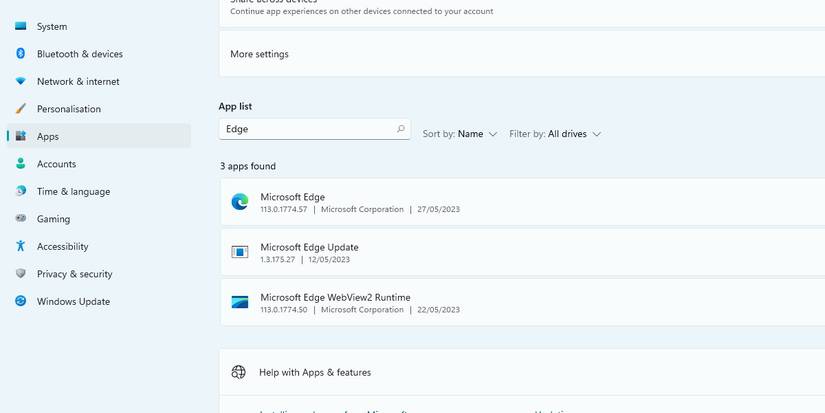Viewport: 825px width, 413px height.
Task: Click the System icon in sidebar
Action: tap(20, 26)
